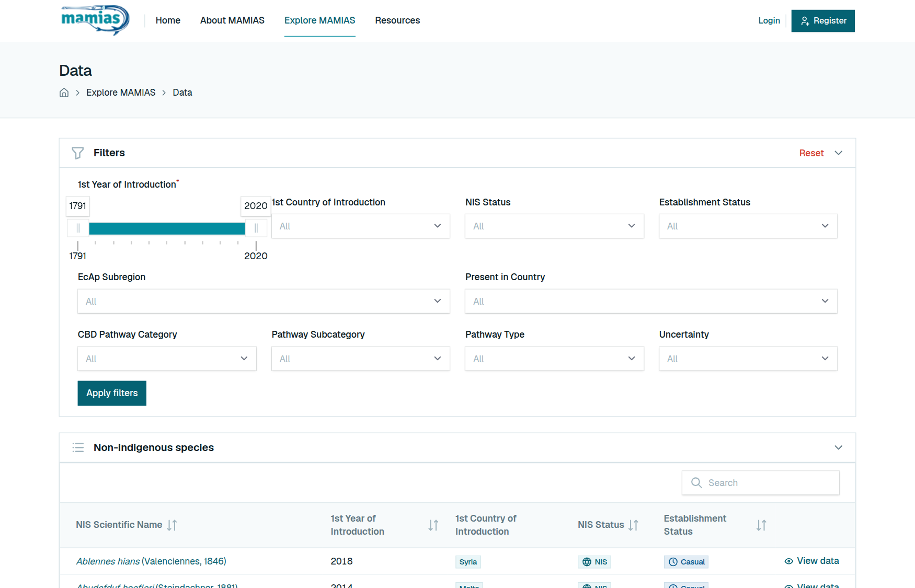Screen dimensions: 915x588
Task: Click the Register button
Action: [x=823, y=21]
